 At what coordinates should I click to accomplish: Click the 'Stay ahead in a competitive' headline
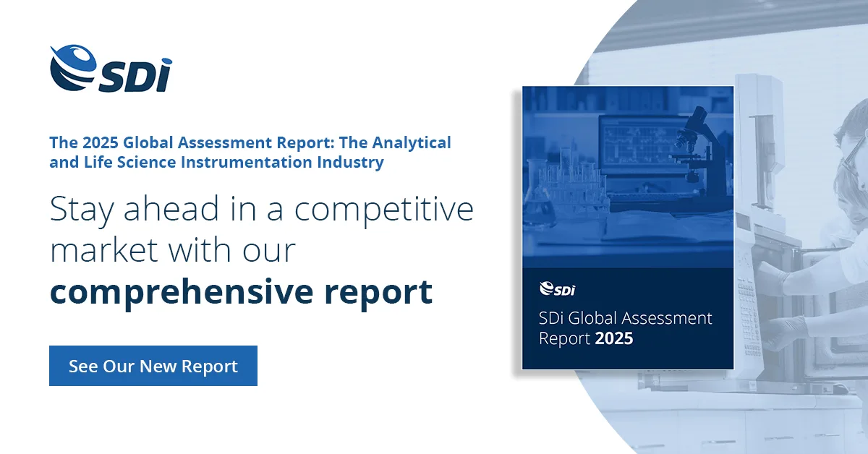261,210
